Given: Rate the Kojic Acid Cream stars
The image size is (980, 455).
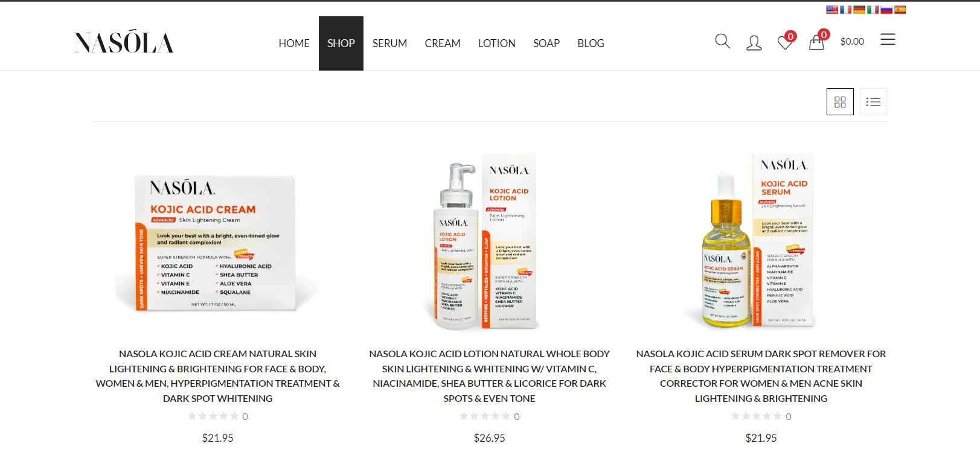Looking at the screenshot, I should coord(213,416).
